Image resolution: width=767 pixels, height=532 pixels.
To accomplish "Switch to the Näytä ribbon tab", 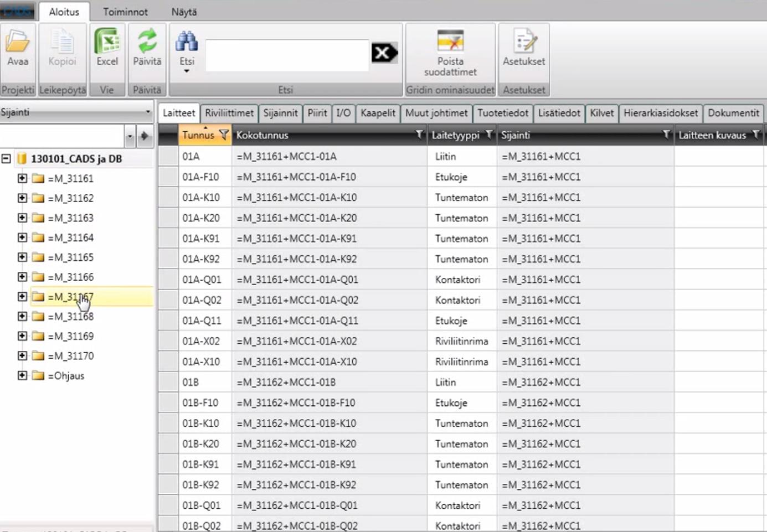I will point(184,12).
